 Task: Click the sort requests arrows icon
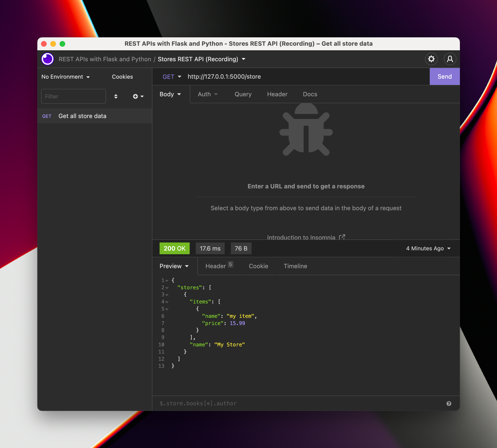[x=116, y=97]
